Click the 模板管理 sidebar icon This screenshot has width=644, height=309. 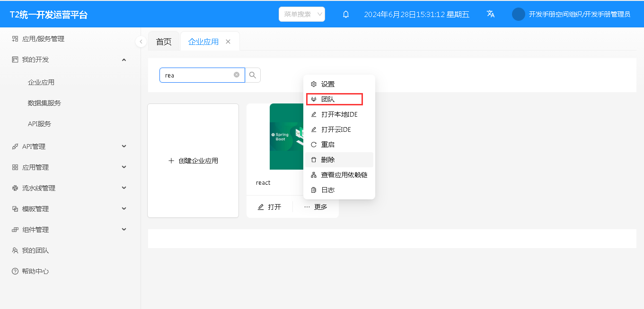[15, 209]
